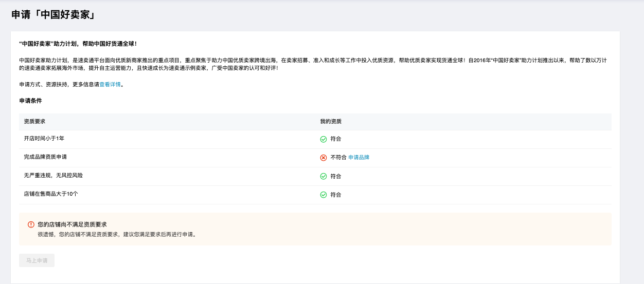Click the red warning icon in the notice banner
Image resolution: width=644 pixels, height=284 pixels.
[x=31, y=224]
